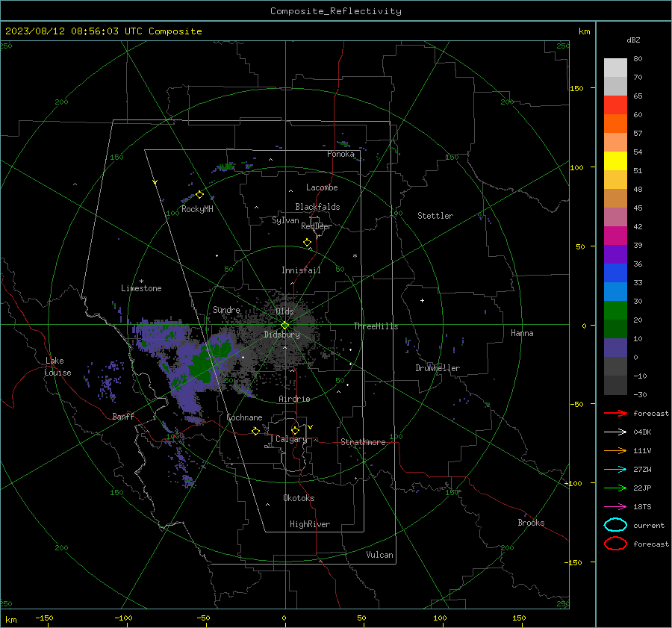Click the Ponoka city label

click(x=340, y=154)
